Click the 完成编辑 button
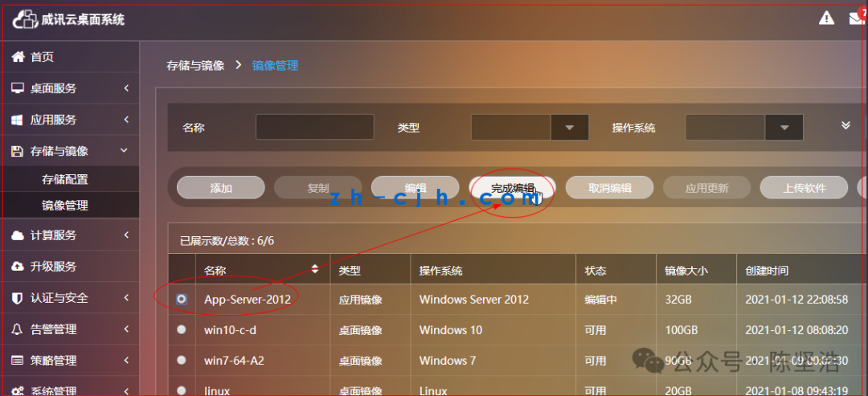This screenshot has height=396, width=868. pos(513,187)
